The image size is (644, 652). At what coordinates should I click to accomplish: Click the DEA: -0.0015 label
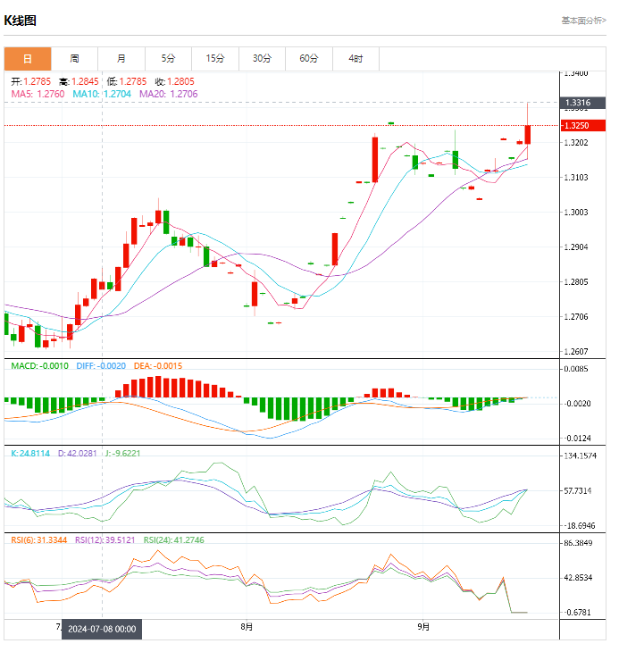pos(158,366)
